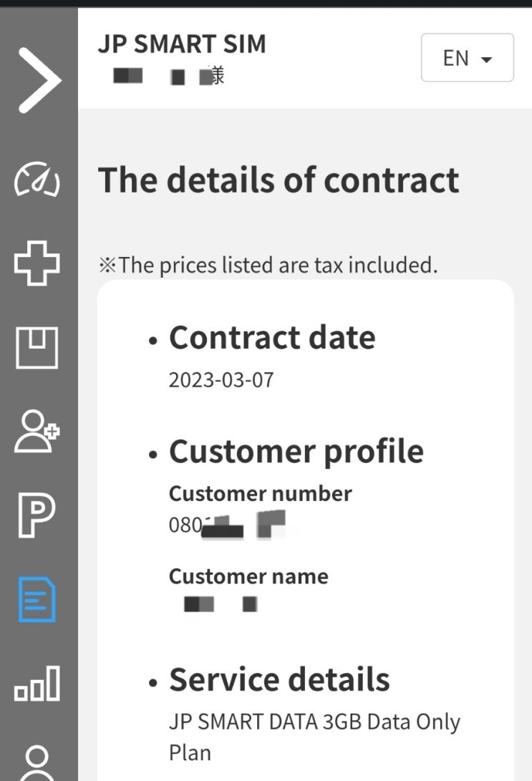Click the plus cross icon in sidebar
Screen dimensions: 532x781
(x=37, y=263)
